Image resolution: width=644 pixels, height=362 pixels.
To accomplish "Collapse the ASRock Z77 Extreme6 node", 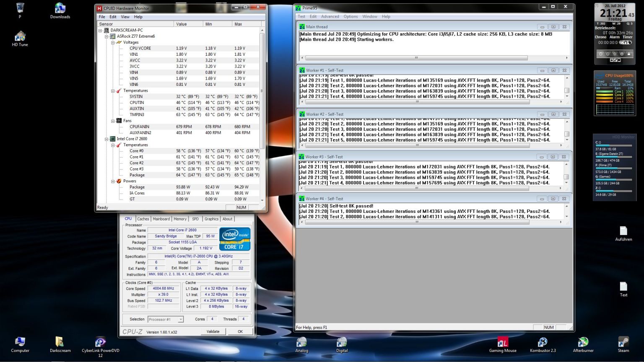I will (106, 36).
